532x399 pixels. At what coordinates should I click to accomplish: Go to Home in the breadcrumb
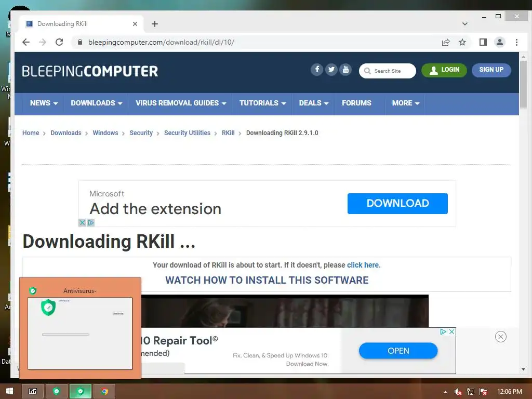(x=31, y=133)
